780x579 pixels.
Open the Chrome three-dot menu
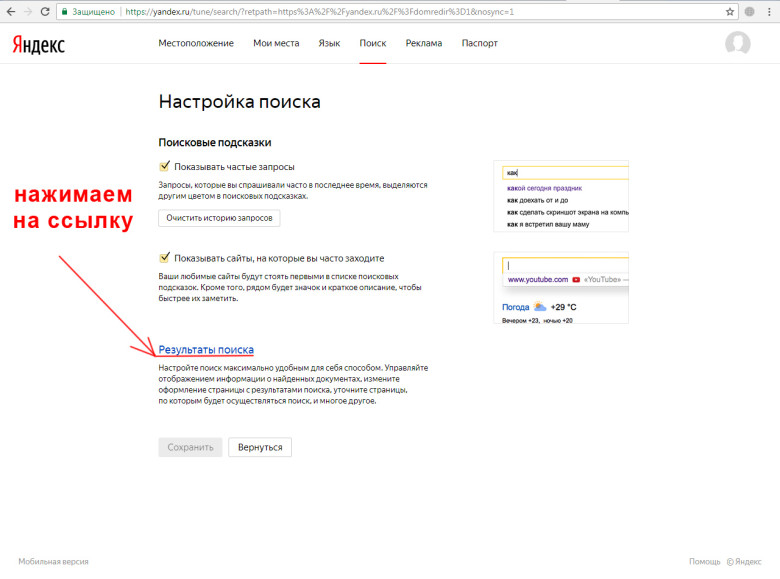point(769,11)
